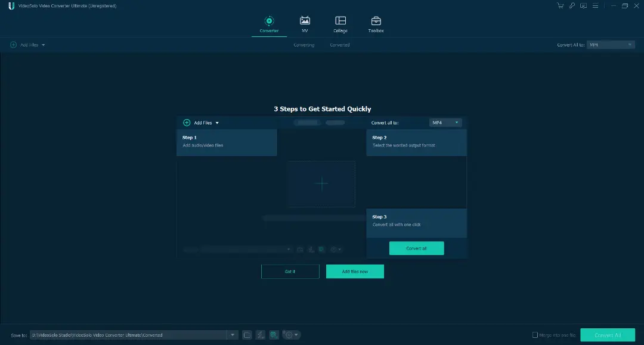This screenshot has width=644, height=345.
Task: Open the Converter tab
Action: pos(269,24)
